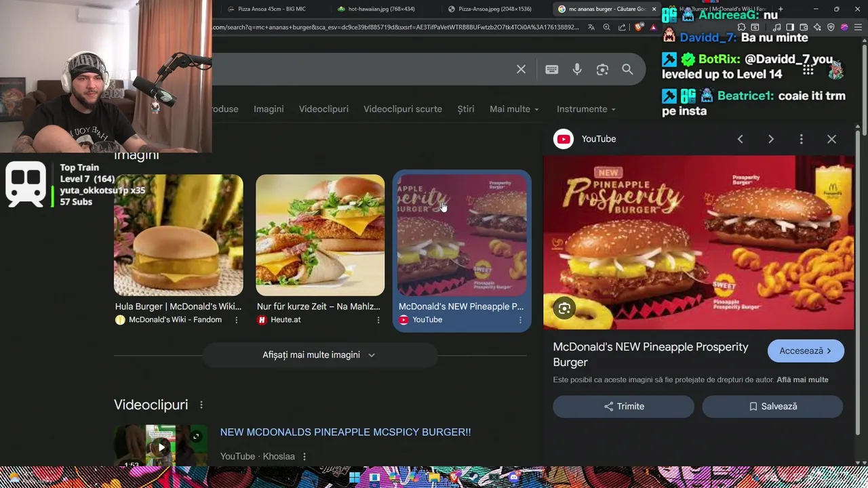
Task: Close the image preview panel
Action: [831, 139]
